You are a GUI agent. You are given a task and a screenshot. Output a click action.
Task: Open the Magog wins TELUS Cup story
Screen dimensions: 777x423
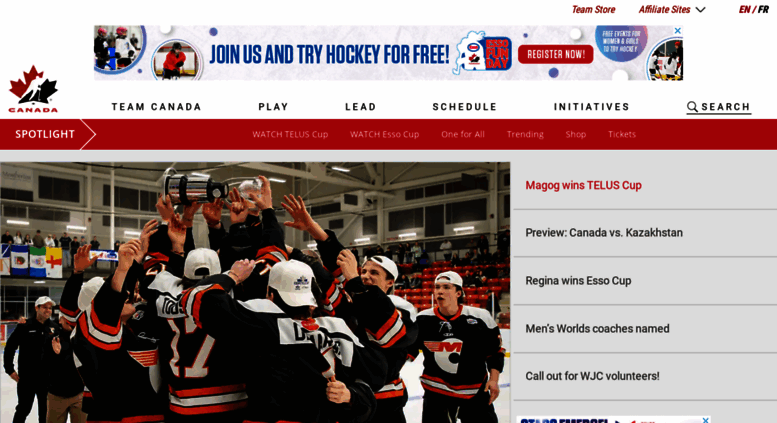click(583, 185)
